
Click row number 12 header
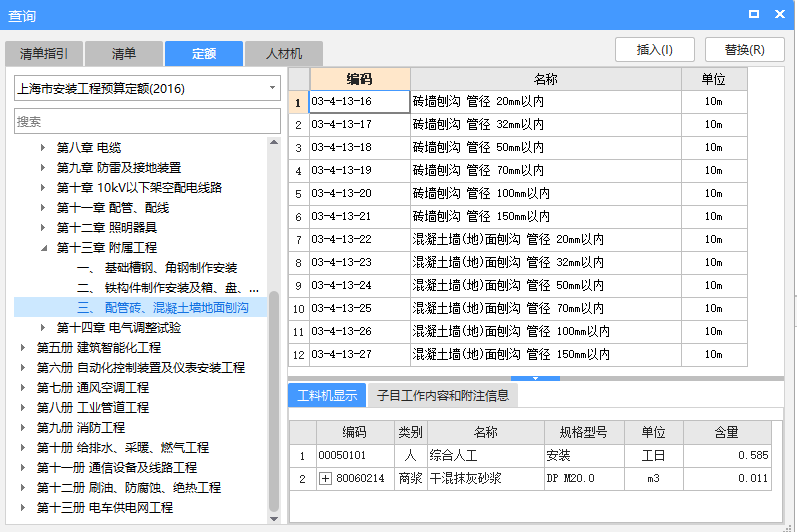click(299, 355)
